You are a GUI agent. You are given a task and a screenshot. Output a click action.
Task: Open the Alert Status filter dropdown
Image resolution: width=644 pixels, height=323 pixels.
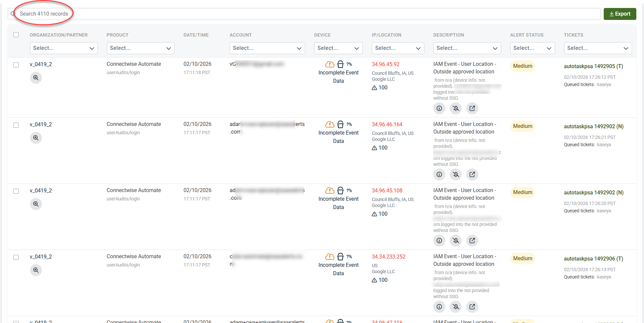532,48
